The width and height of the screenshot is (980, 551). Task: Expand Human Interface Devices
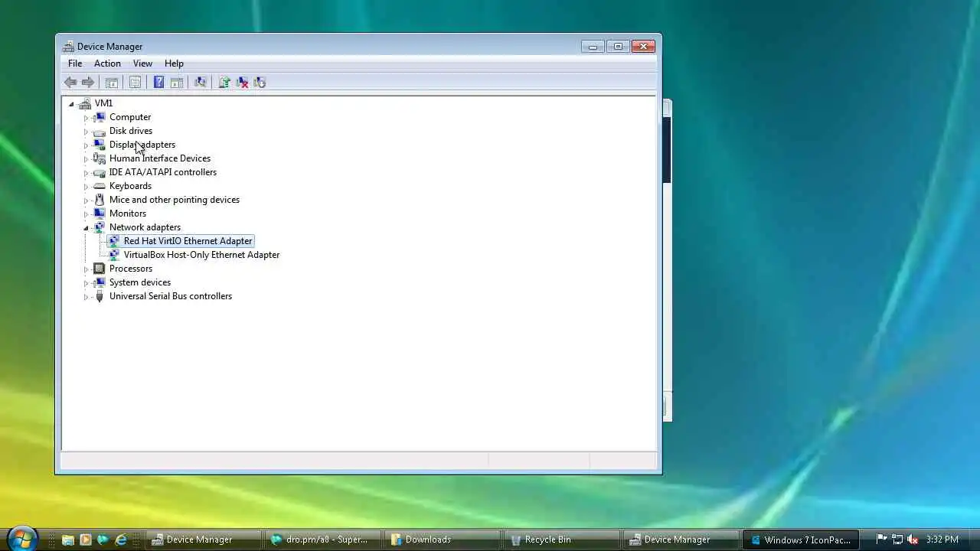tap(86, 158)
